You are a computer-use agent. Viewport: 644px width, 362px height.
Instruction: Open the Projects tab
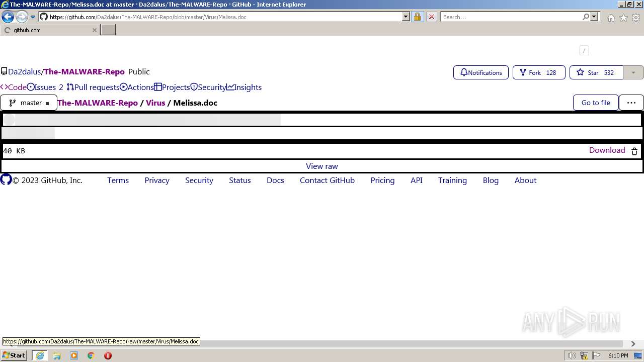[172, 87]
